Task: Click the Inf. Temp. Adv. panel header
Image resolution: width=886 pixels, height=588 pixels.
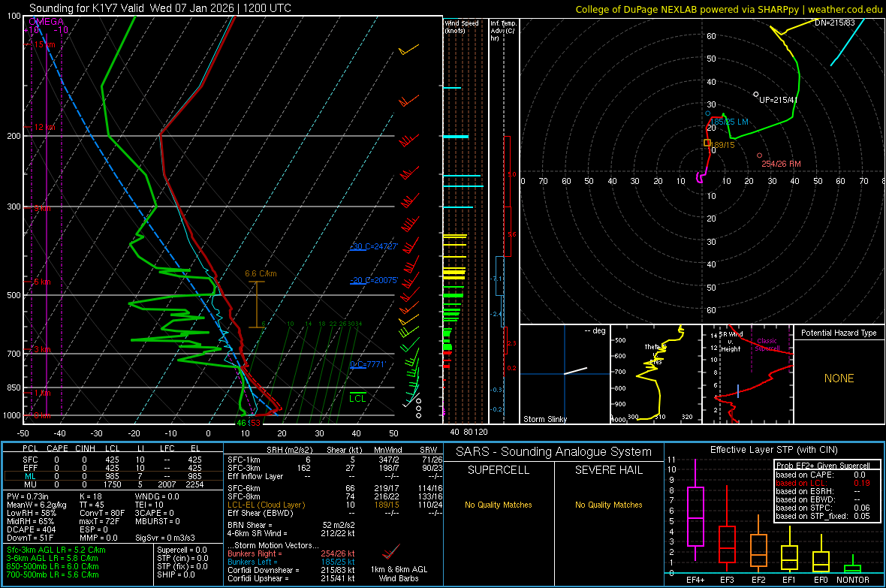Action: 503,31
